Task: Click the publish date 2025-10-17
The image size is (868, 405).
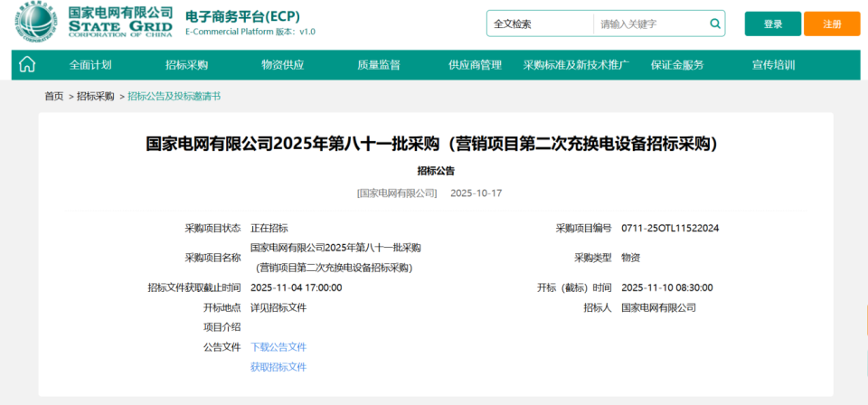Action: 476,193
